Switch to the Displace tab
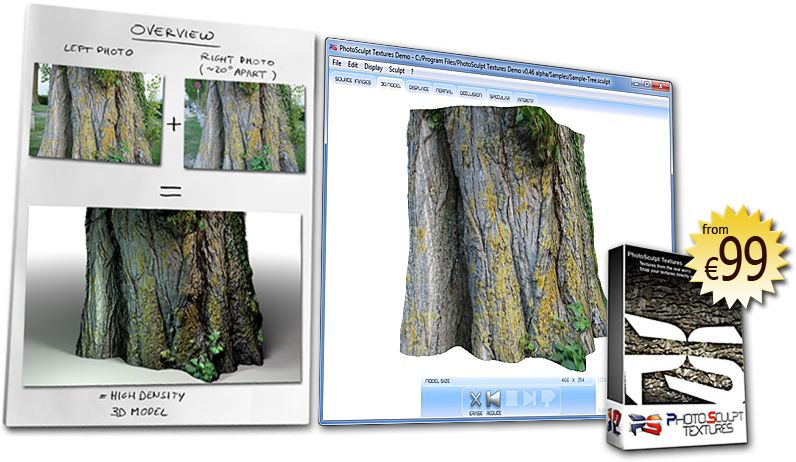Screen dimensions: 796x462 point(419,88)
